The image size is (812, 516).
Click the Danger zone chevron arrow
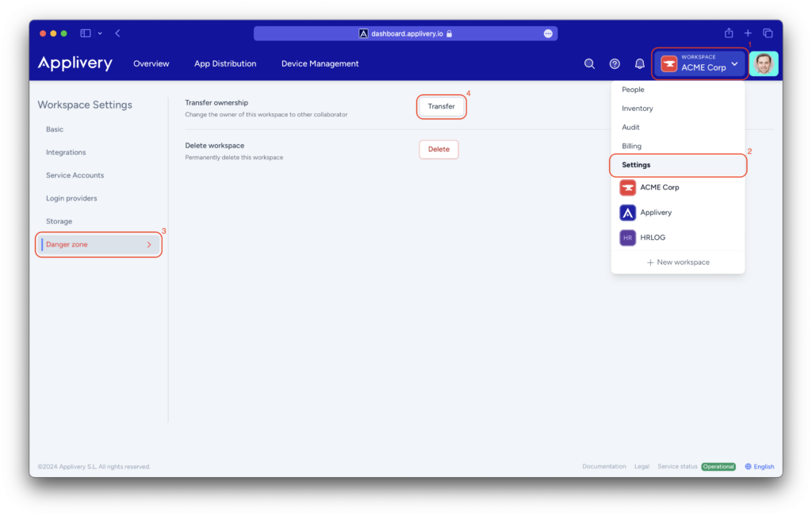point(149,244)
